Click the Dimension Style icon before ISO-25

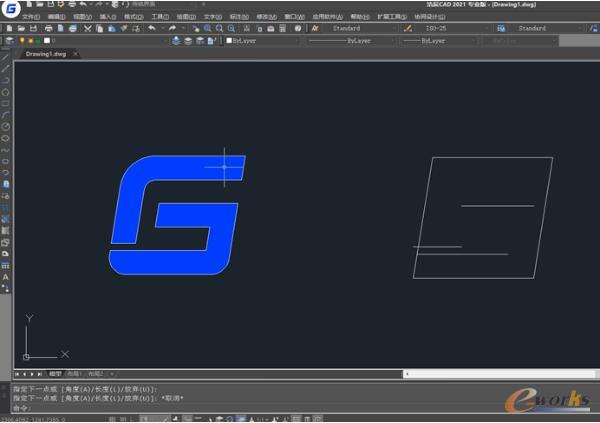coord(408,28)
